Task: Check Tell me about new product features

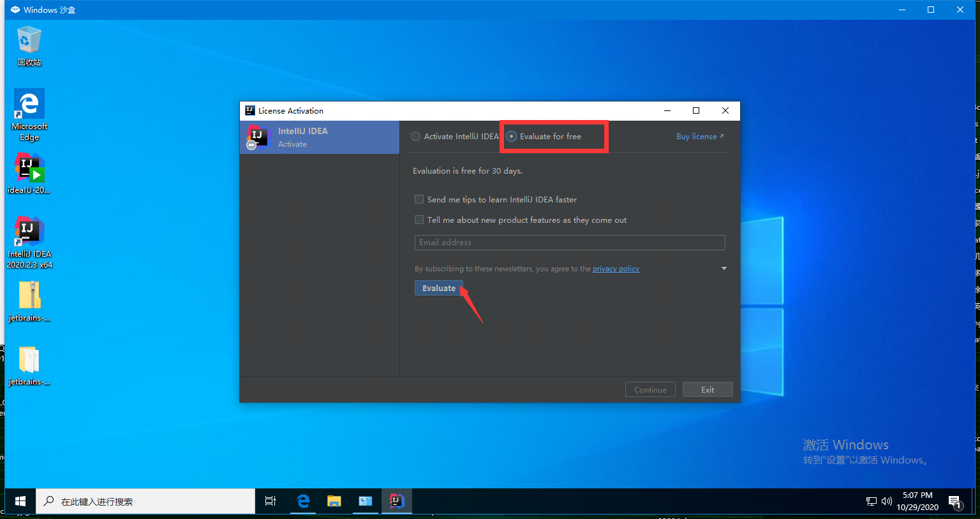Action: click(x=521, y=220)
